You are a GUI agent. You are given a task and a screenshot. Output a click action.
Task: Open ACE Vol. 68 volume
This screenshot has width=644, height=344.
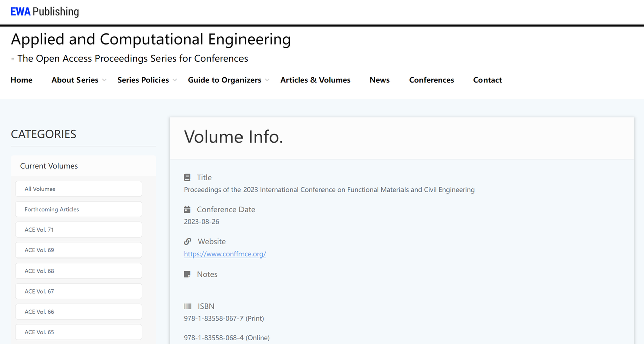point(78,271)
